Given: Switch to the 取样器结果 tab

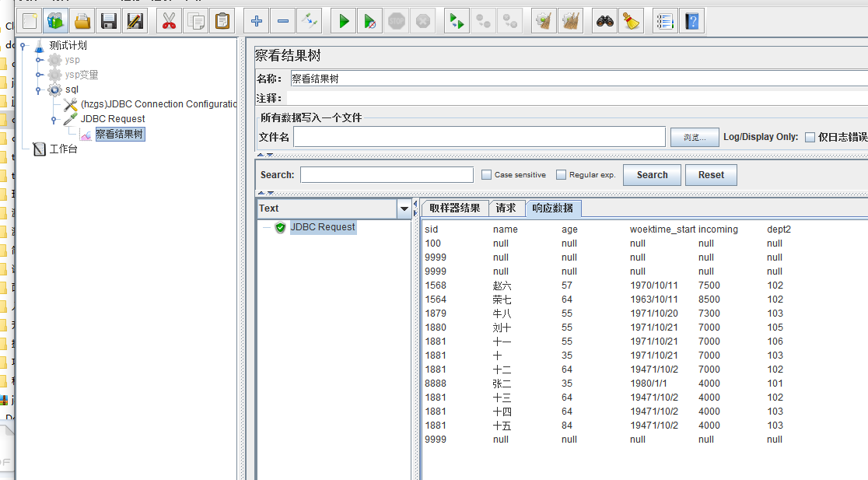Looking at the screenshot, I should click(455, 208).
